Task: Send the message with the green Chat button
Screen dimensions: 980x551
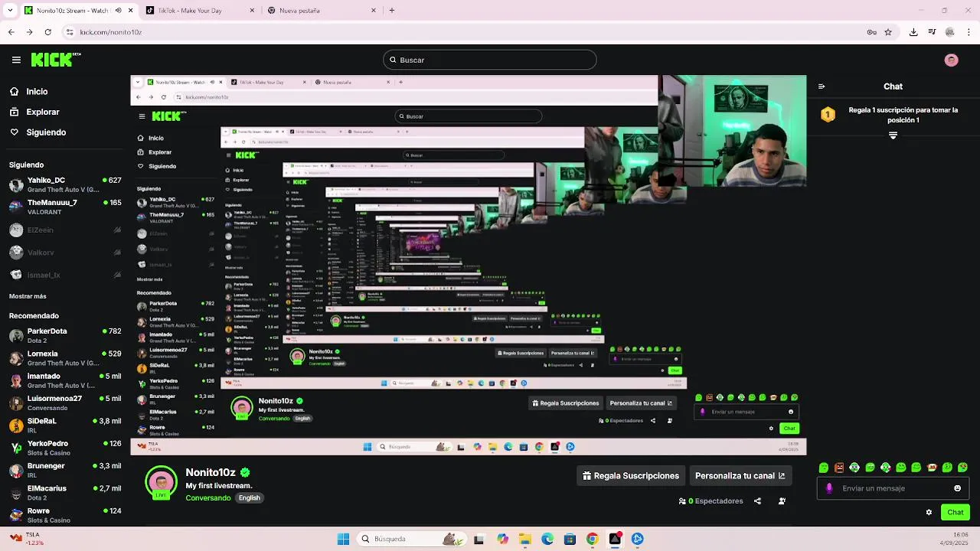Action: [955, 512]
